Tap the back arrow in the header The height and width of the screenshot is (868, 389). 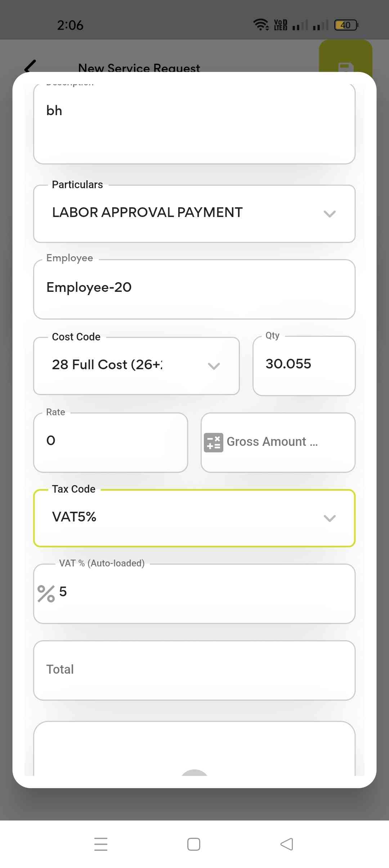pyautogui.click(x=30, y=66)
